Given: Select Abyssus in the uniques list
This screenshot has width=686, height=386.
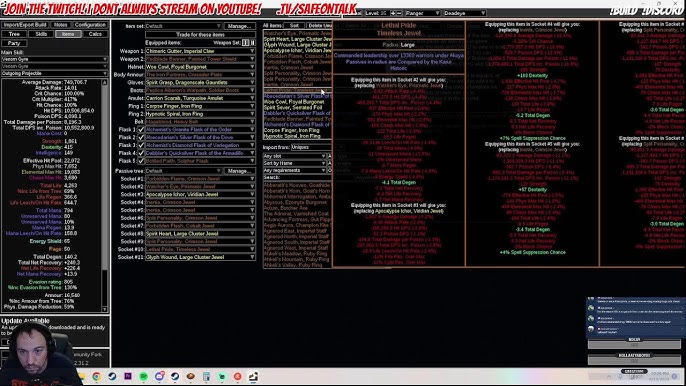Looking at the screenshot, I should (298, 202).
